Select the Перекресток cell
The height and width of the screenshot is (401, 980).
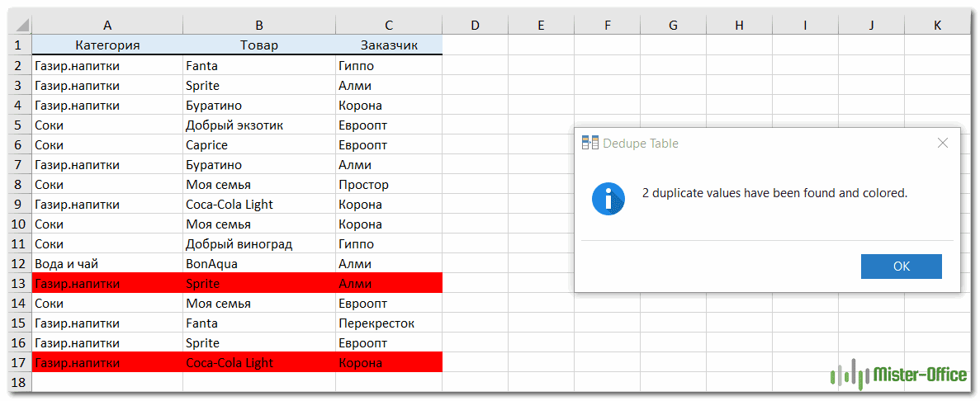click(x=389, y=323)
